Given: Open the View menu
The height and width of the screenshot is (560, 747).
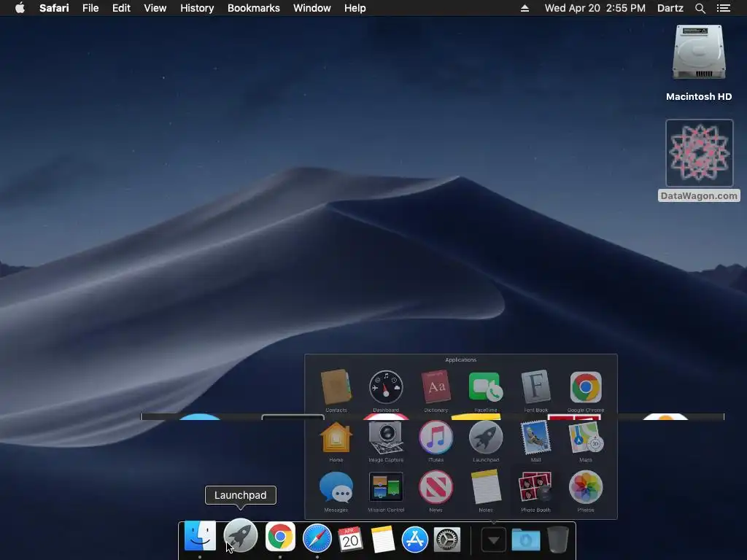Looking at the screenshot, I should pos(155,8).
